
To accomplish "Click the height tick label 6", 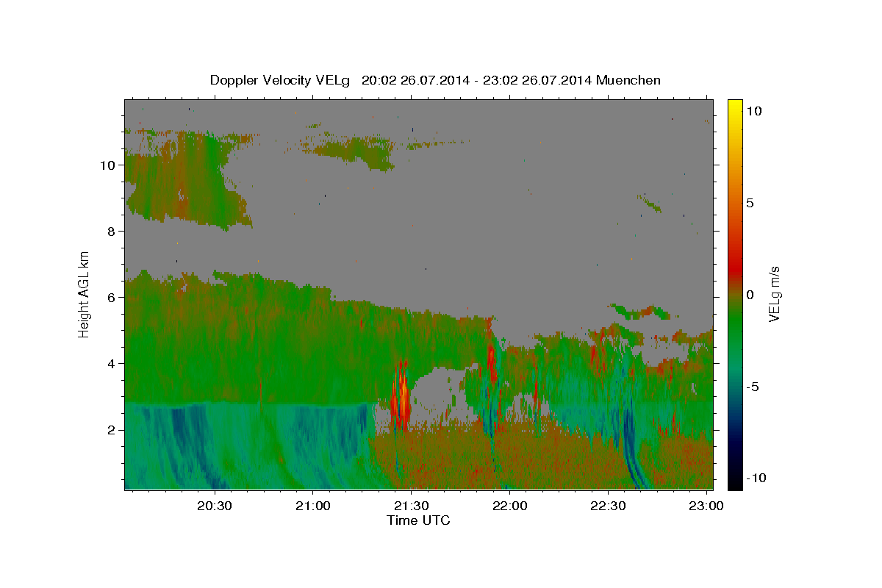I will 111,298.
